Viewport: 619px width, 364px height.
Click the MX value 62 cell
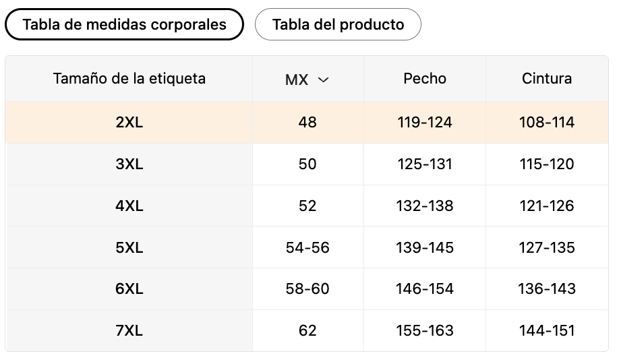(307, 331)
